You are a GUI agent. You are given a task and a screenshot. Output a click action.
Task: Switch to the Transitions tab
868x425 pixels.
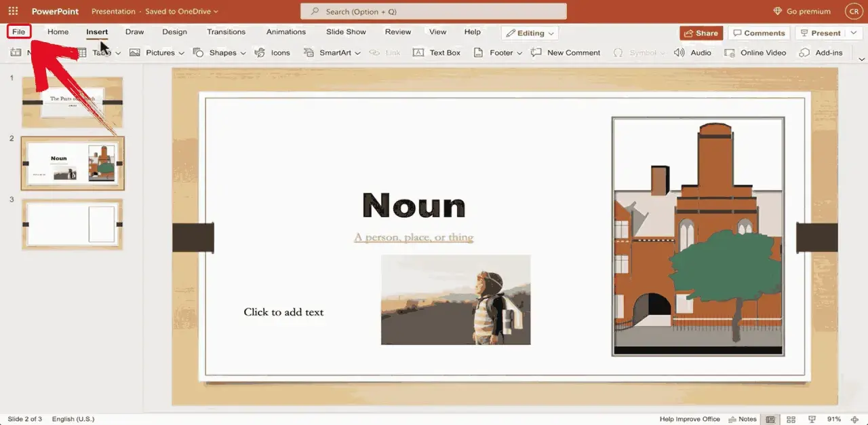[x=226, y=32]
